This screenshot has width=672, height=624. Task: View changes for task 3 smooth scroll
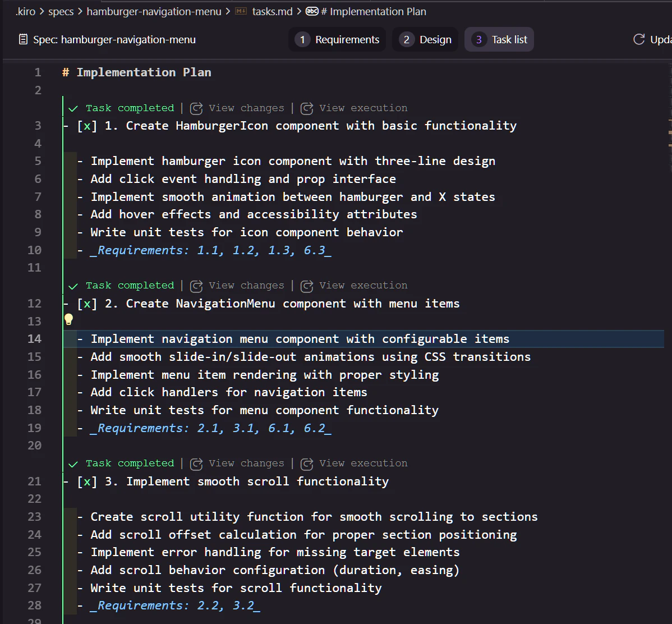pyautogui.click(x=246, y=464)
